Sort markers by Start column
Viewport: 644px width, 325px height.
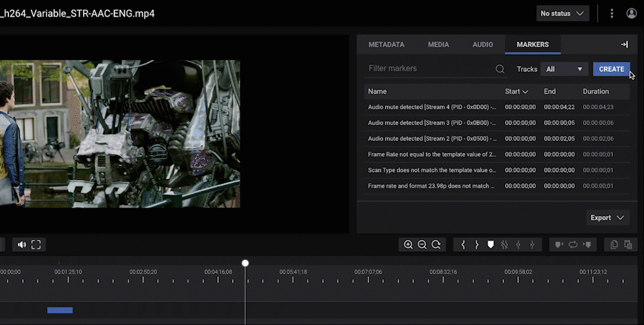pos(516,92)
